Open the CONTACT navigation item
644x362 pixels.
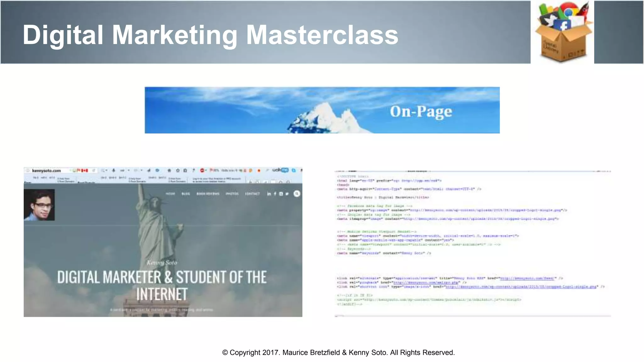click(x=253, y=194)
